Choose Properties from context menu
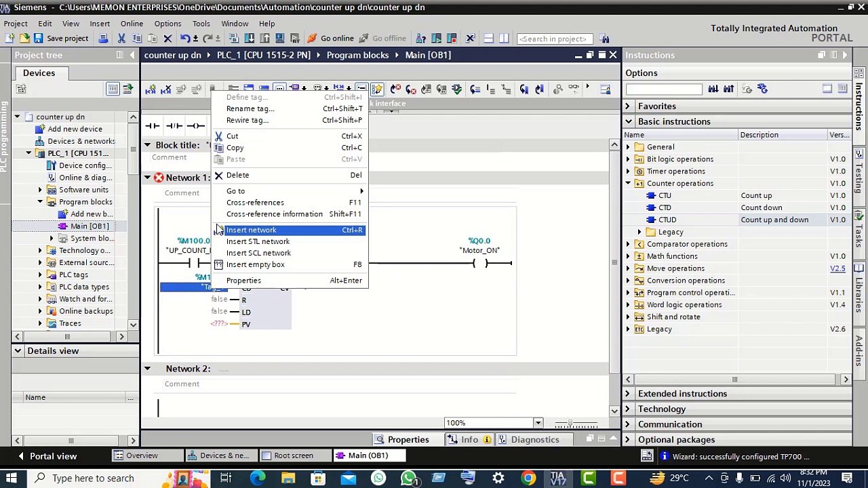The image size is (868, 488). coord(290,281)
